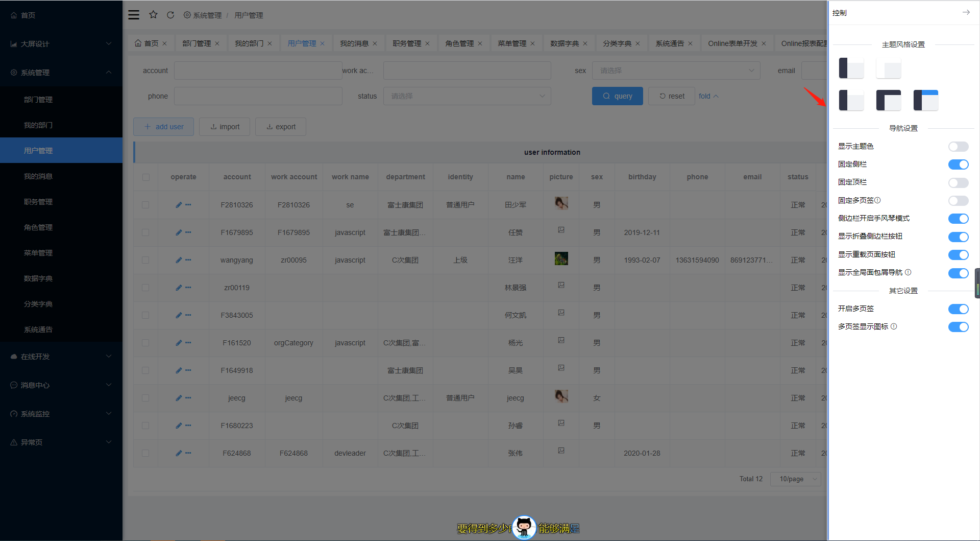This screenshot has width=980, height=541.
Task: Switch to 我的部门 tab
Action: 249,43
